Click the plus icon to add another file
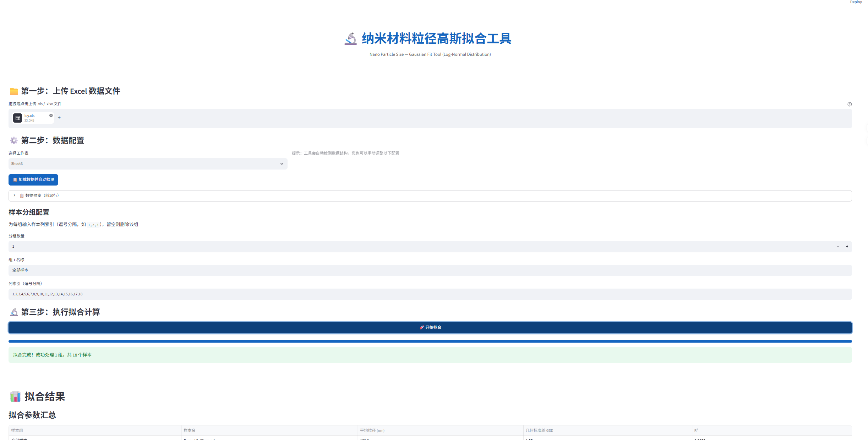 pyautogui.click(x=59, y=118)
